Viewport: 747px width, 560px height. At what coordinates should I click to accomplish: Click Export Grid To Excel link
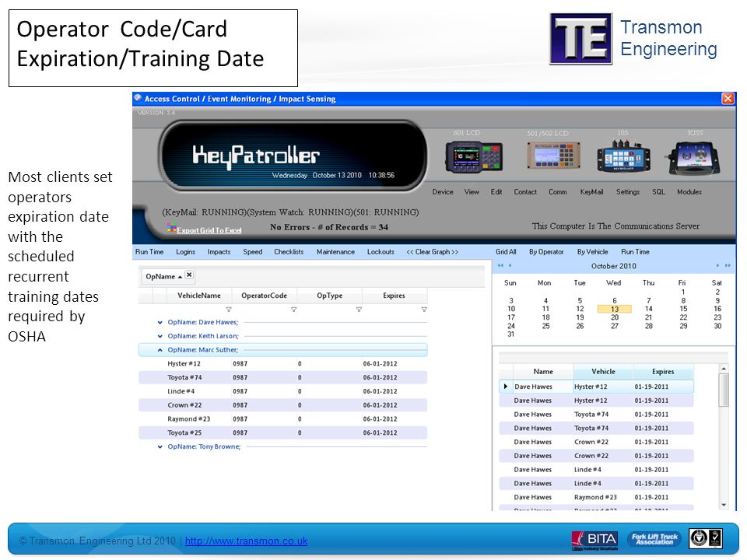tap(209, 230)
